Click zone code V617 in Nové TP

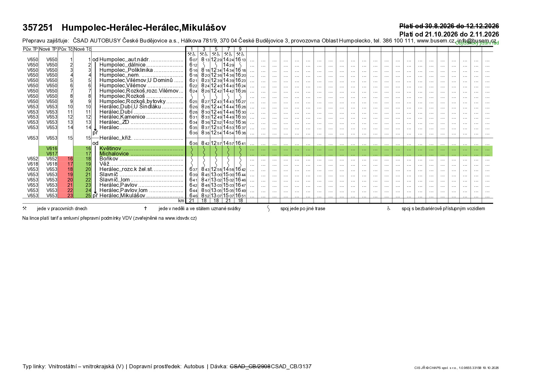[52, 154]
